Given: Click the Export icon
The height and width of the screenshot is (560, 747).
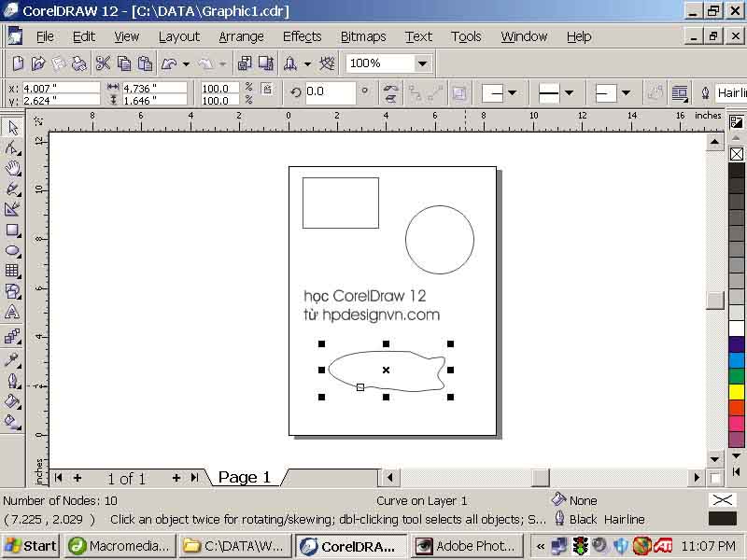Looking at the screenshot, I should tap(266, 63).
